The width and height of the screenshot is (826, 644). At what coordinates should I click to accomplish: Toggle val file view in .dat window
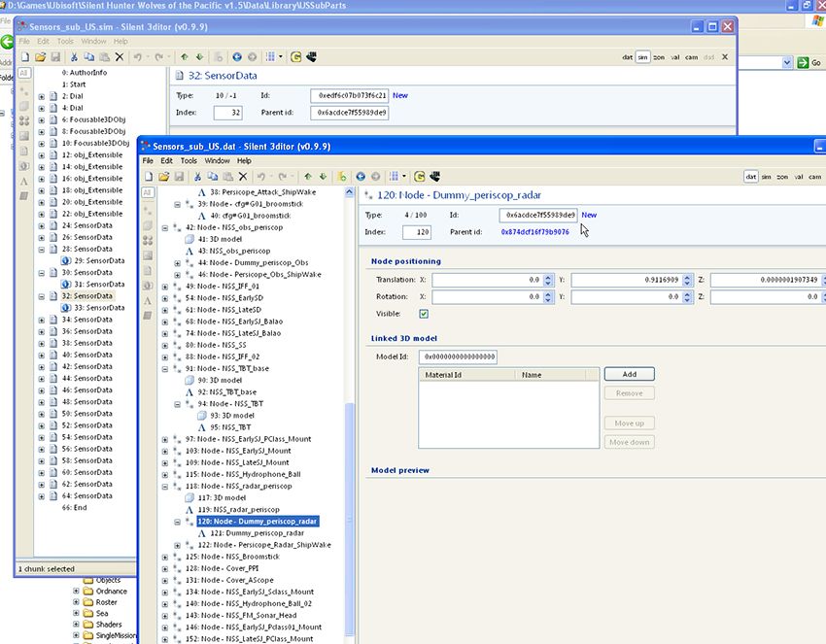pyautogui.click(x=799, y=177)
